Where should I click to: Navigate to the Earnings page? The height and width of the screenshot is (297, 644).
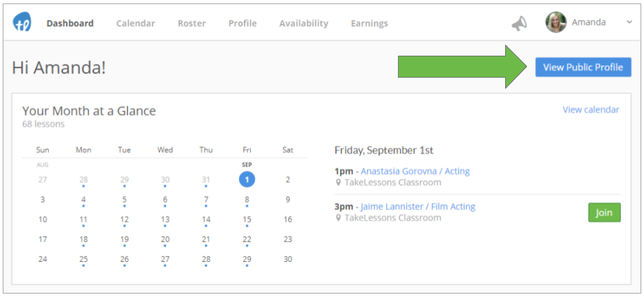pyautogui.click(x=369, y=23)
